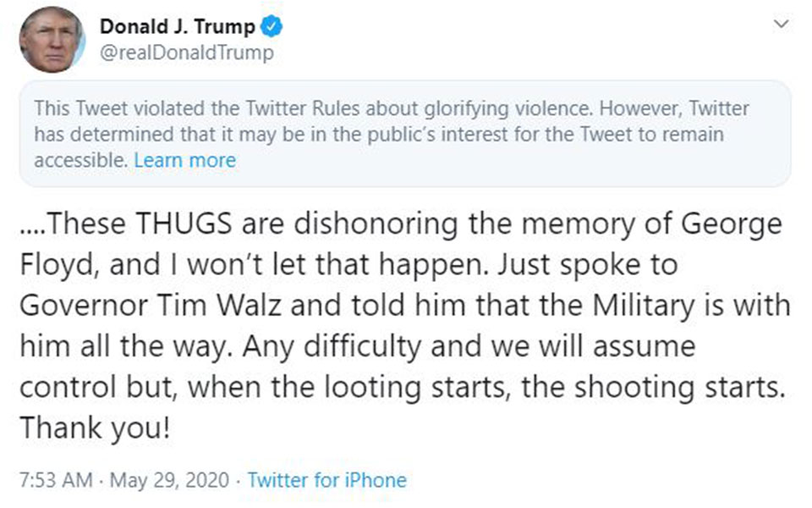Click the Twitter for iPhone source link
Screen dimensions: 812x508
click(x=326, y=480)
